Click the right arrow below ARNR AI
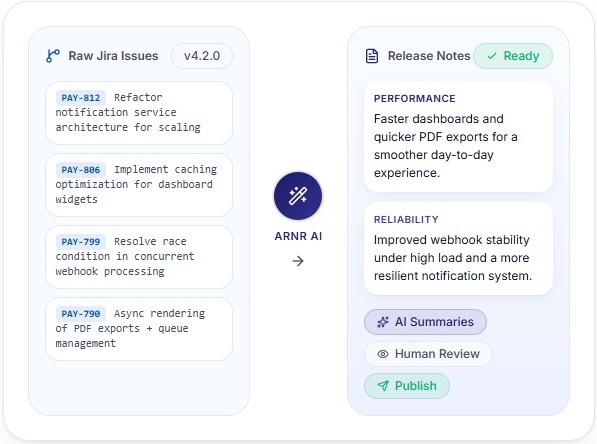The image size is (597, 444). click(298, 261)
